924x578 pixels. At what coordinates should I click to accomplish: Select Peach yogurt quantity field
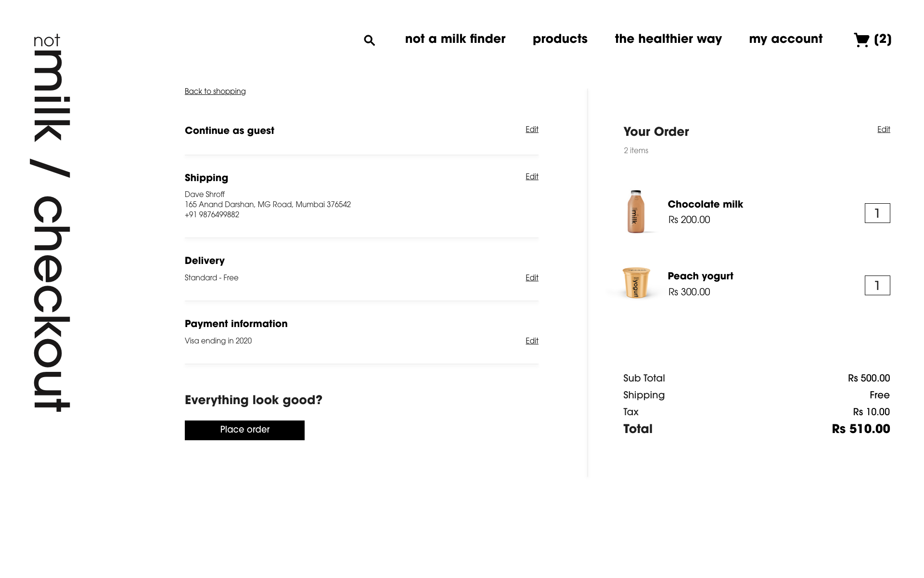877,286
